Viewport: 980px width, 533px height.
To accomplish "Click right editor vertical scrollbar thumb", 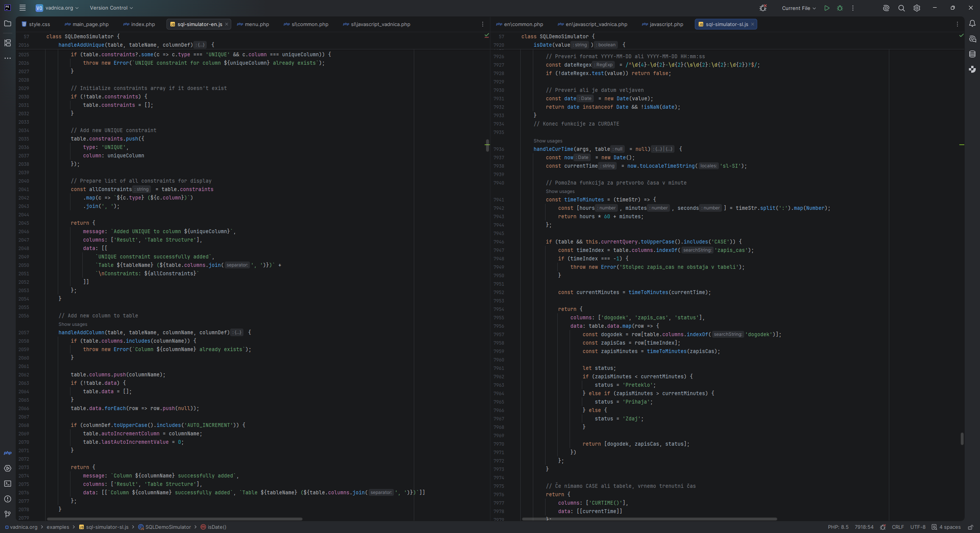I will (962, 439).
